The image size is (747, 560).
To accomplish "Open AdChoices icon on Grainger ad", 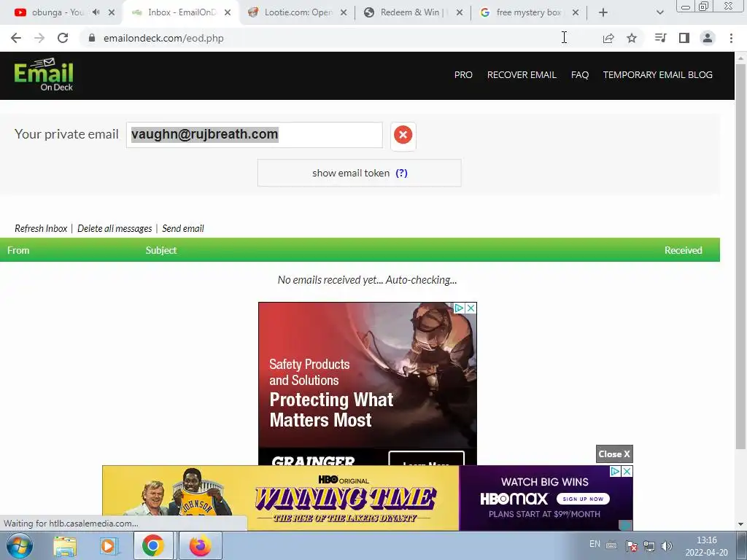I will point(460,308).
